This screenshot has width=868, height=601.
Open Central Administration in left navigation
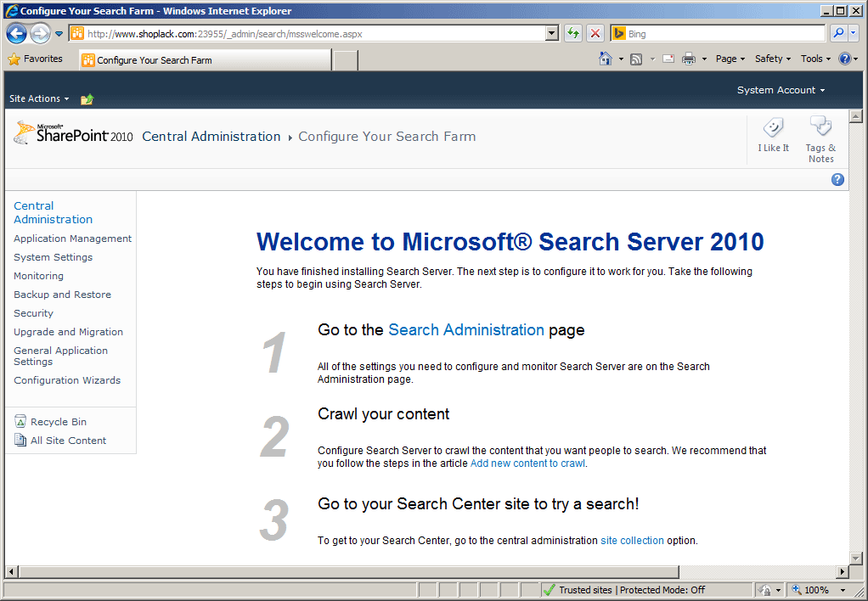click(x=54, y=212)
